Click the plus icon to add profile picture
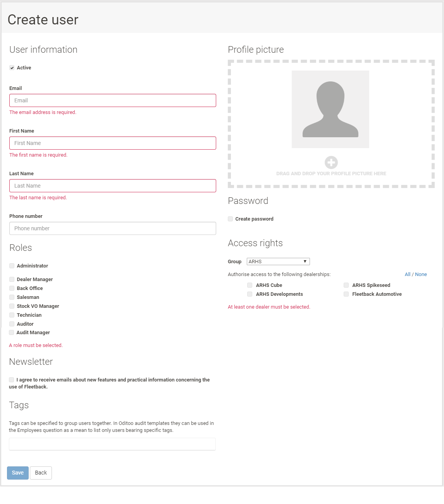Screen dimensions: 444x504 pyautogui.click(x=330, y=162)
